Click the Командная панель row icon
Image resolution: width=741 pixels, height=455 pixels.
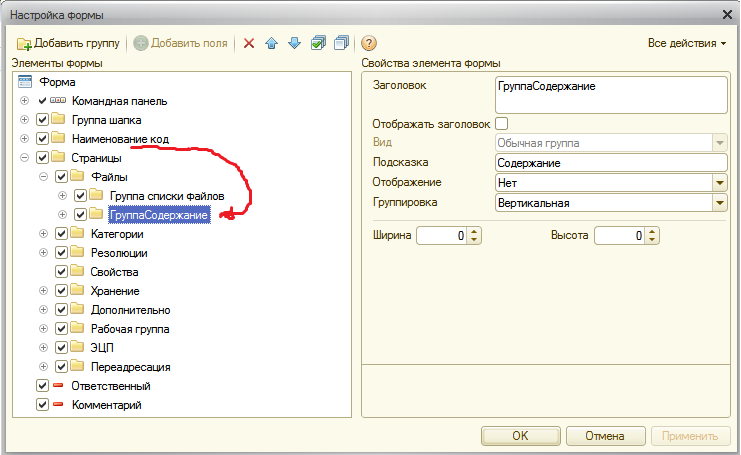pyautogui.click(x=58, y=101)
